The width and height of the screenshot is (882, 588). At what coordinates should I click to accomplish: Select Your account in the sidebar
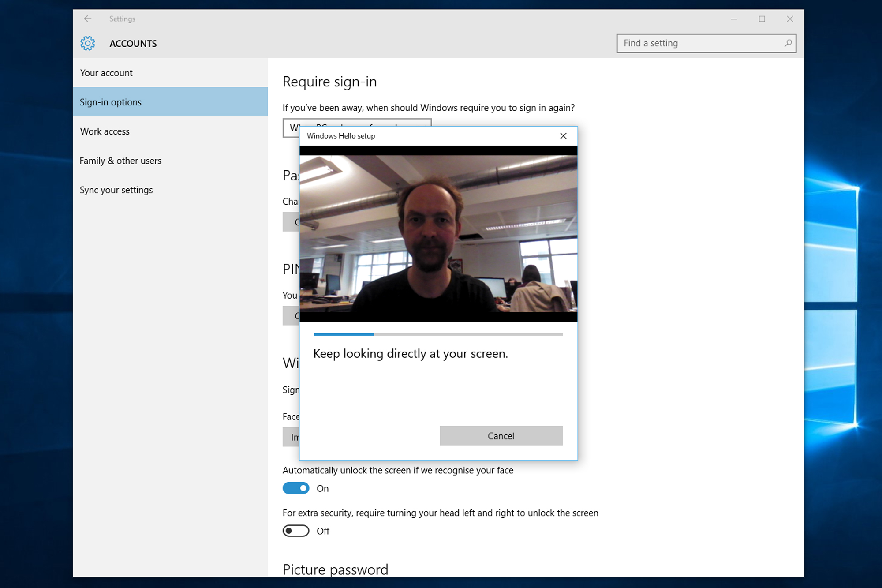coord(106,73)
